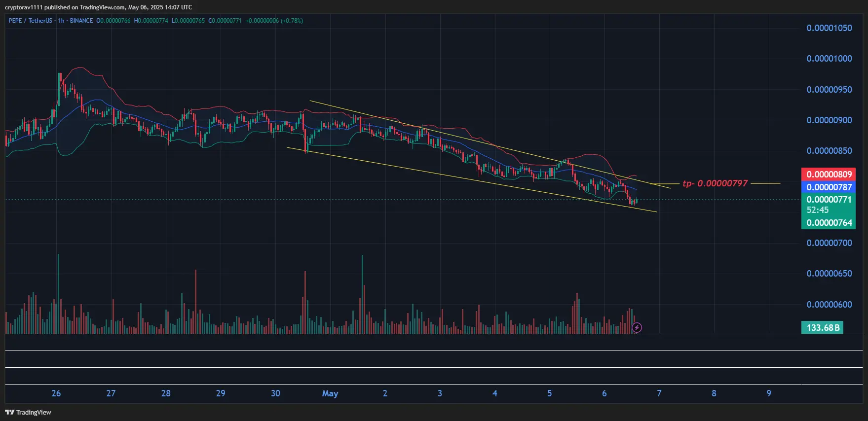868x421 pixels.
Task: Click date 27 on time axis
Action: point(111,393)
